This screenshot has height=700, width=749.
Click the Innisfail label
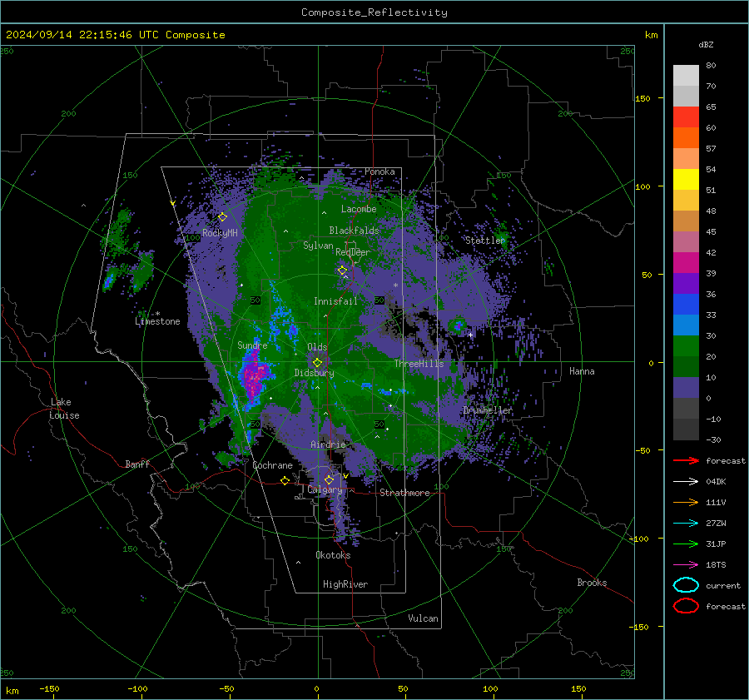(x=335, y=301)
